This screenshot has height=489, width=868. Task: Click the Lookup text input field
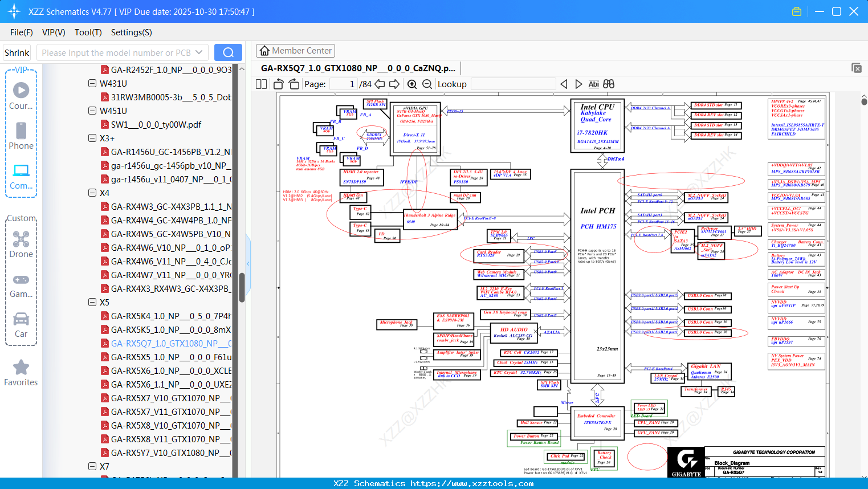[513, 84]
